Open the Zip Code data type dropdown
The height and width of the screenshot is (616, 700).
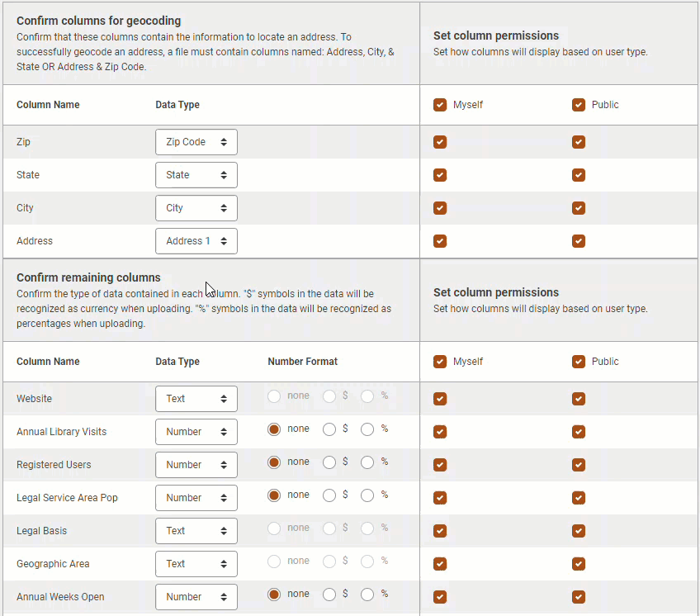[x=196, y=142]
